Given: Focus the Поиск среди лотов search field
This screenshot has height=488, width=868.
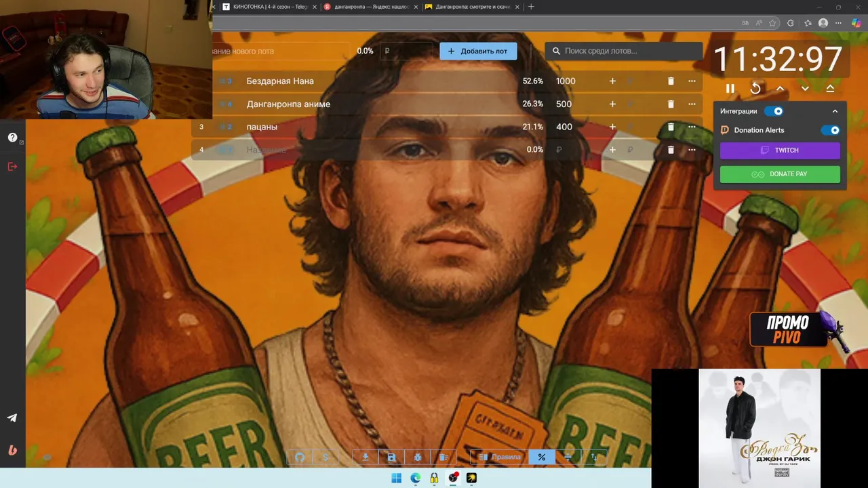Looking at the screenshot, I should 624,51.
